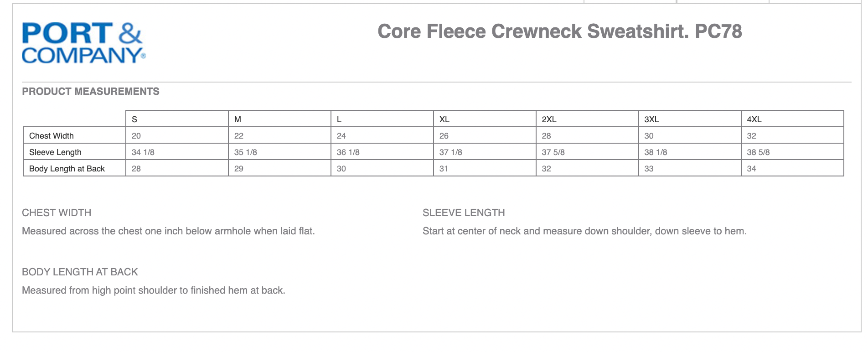Viewport: 868px width, 352px height.
Task: Click the 34 1/8 sleeve length cell
Action: [x=143, y=152]
